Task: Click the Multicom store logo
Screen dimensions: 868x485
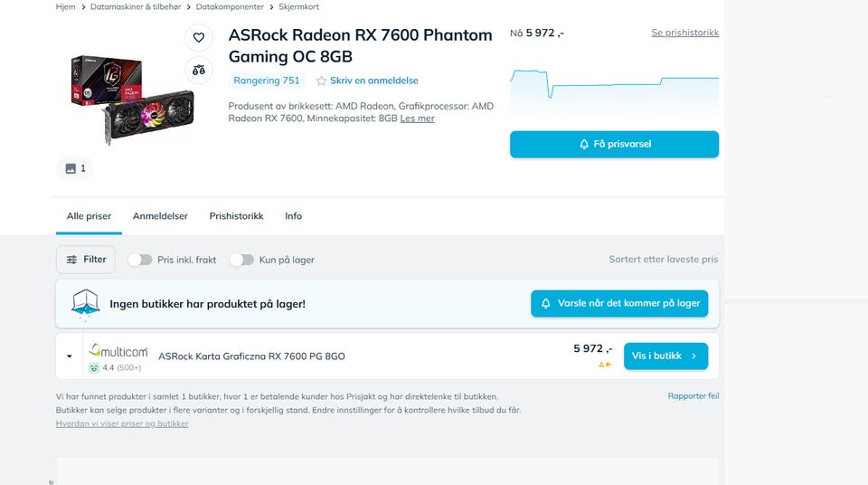Action: (x=118, y=349)
